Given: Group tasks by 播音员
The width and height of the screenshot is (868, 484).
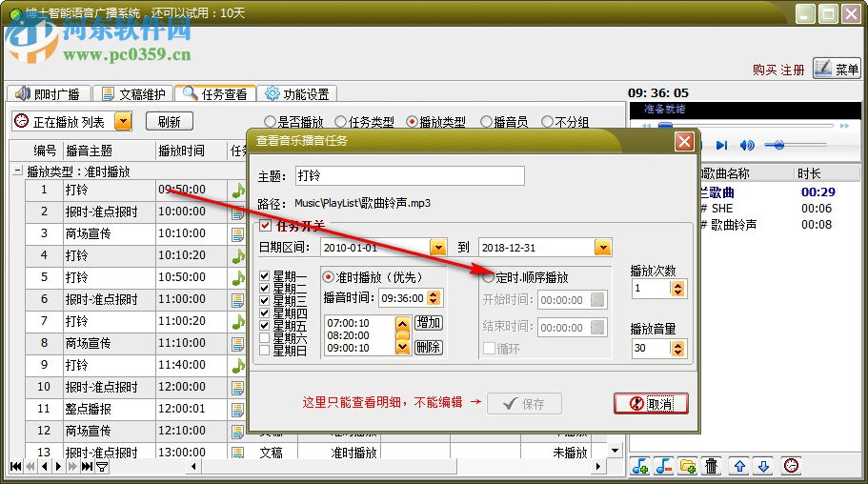Looking at the screenshot, I should (486, 121).
